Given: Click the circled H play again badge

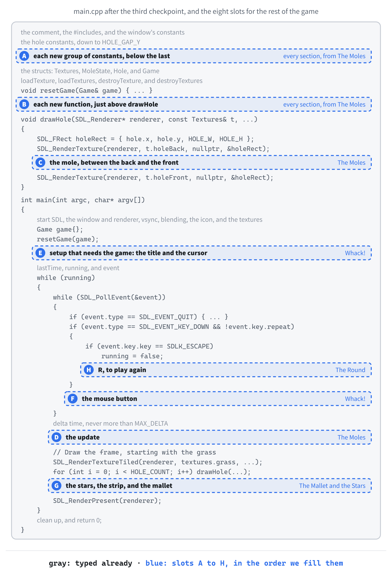Looking at the screenshot, I should tap(89, 370).
